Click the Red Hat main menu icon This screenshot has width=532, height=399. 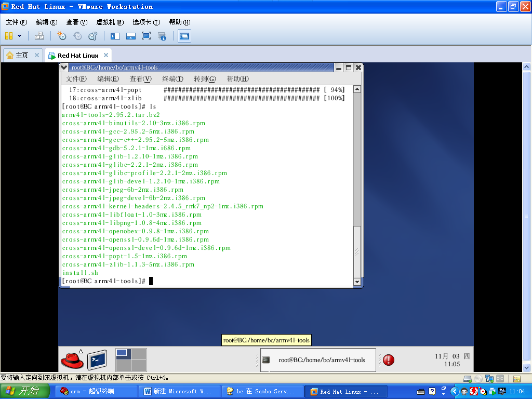click(72, 360)
